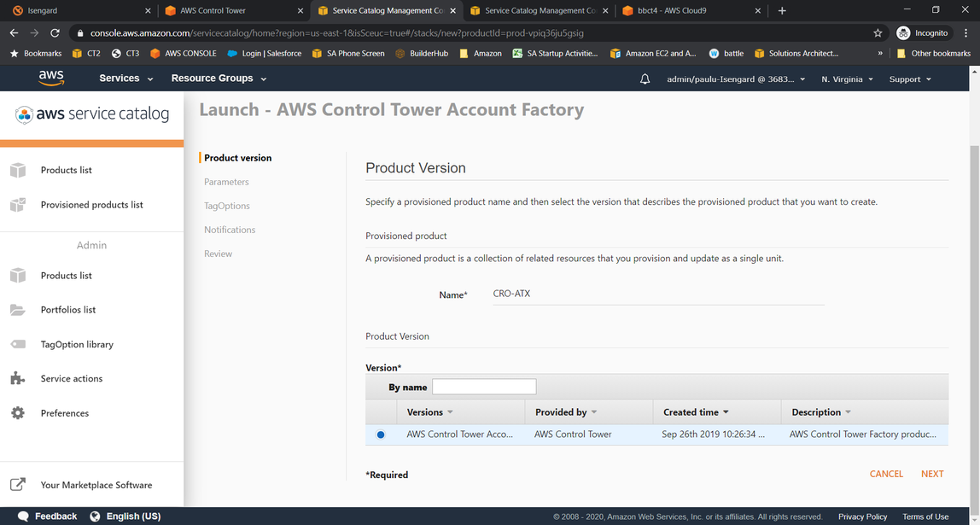Open Other bookmarks folder
Viewport: 980px width, 525px height.
pos(934,54)
